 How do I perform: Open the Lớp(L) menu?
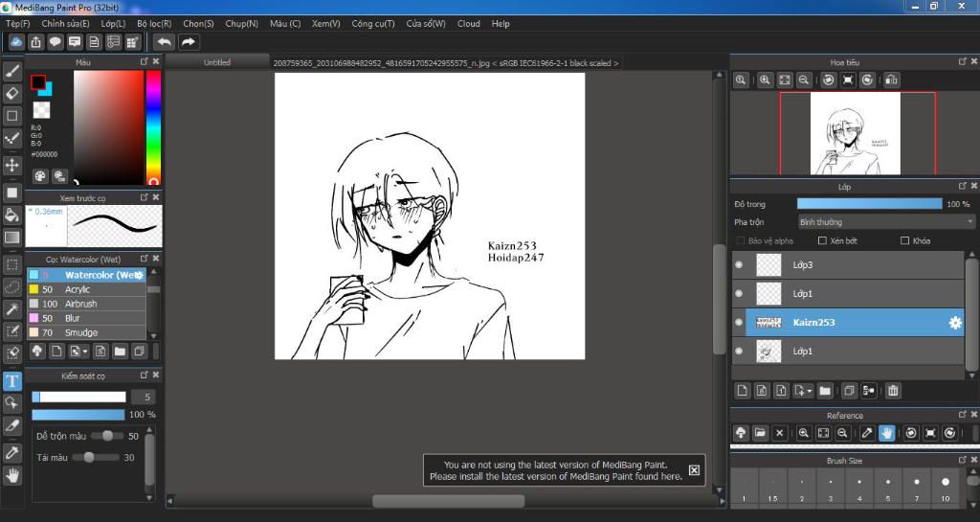(x=113, y=23)
